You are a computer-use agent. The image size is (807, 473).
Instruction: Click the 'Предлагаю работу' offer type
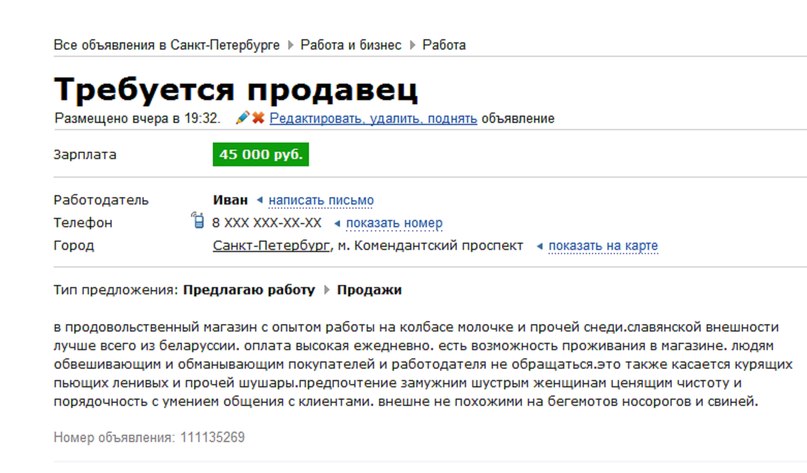click(249, 291)
